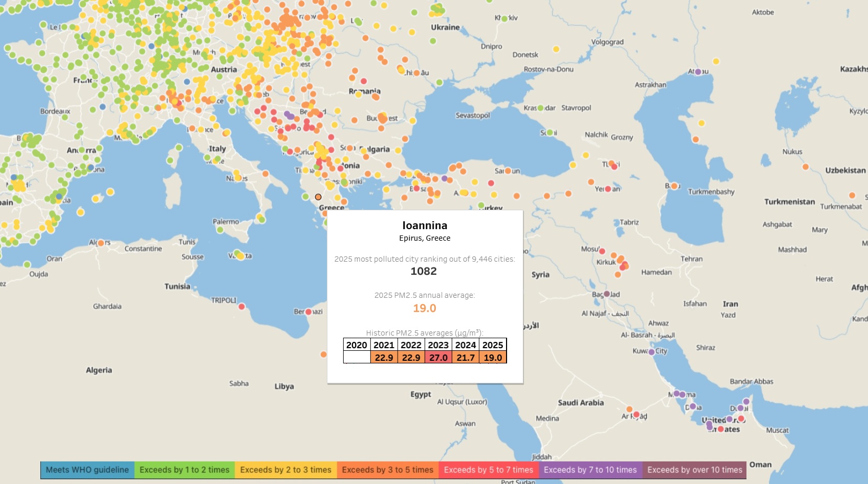Click the 2023 value 27.0 cell

(x=438, y=358)
